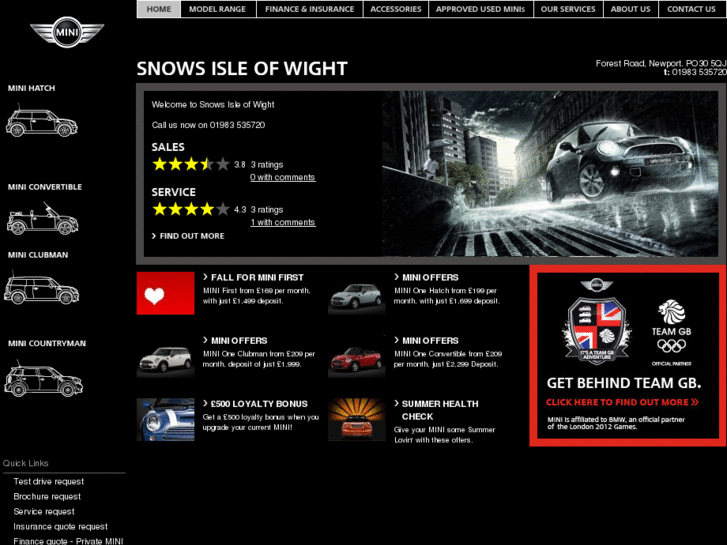Open the red heart Fall For MINI thumbnail
This screenshot has width=727, height=545.
166,293
